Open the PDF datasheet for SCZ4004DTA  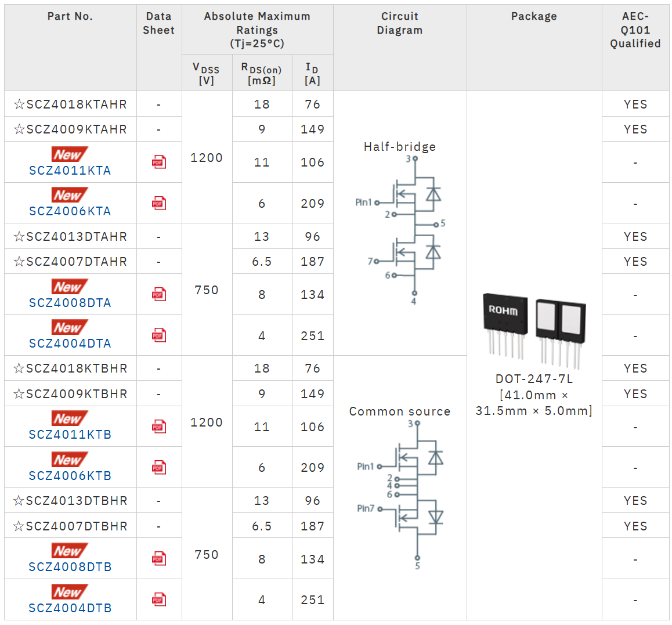[158, 335]
